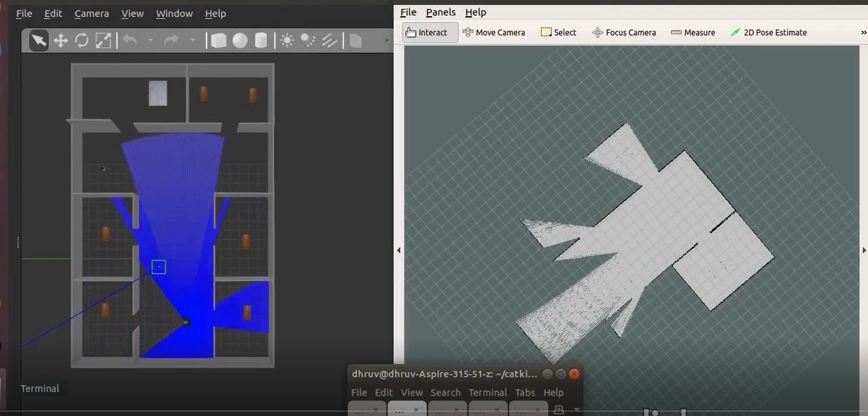The height and width of the screenshot is (416, 868).
Task: Insert a box shape in Gazebo
Action: coord(218,41)
